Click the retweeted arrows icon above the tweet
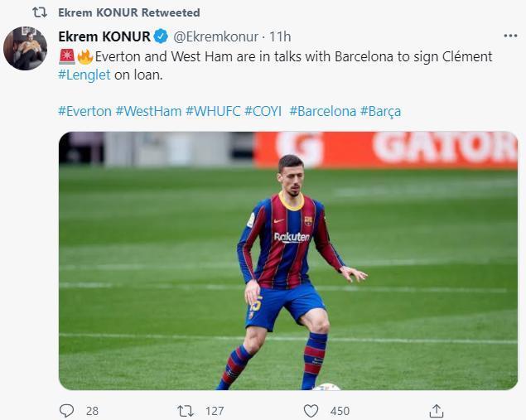This screenshot has width=526, height=420. point(38,12)
